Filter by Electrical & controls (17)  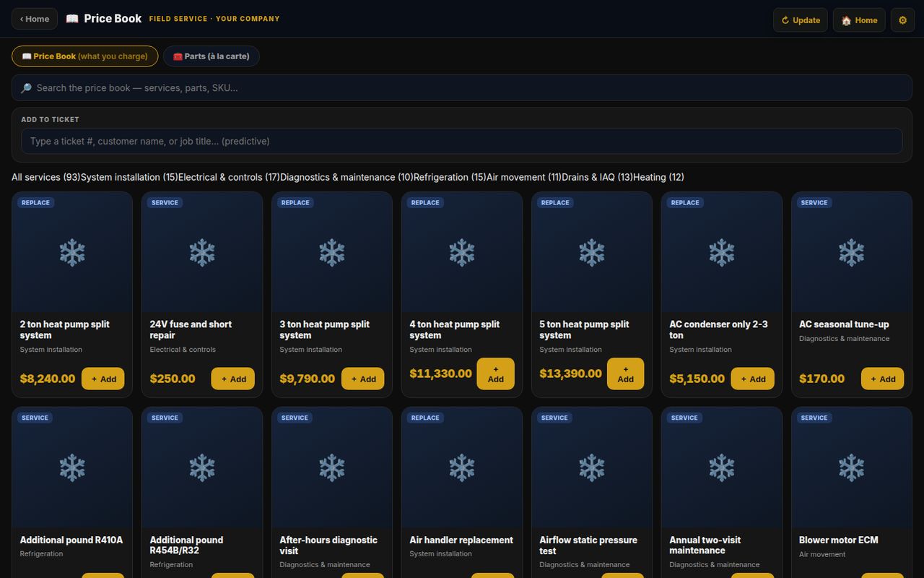point(229,177)
